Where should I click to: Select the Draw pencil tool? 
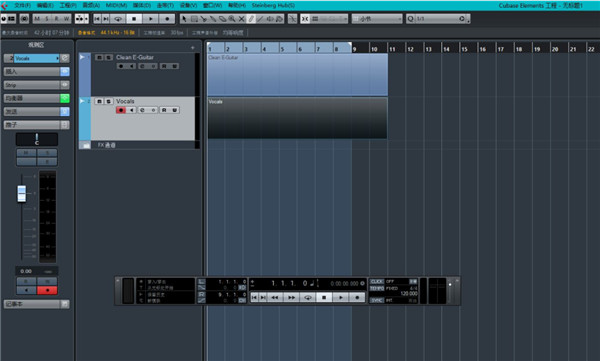251,19
